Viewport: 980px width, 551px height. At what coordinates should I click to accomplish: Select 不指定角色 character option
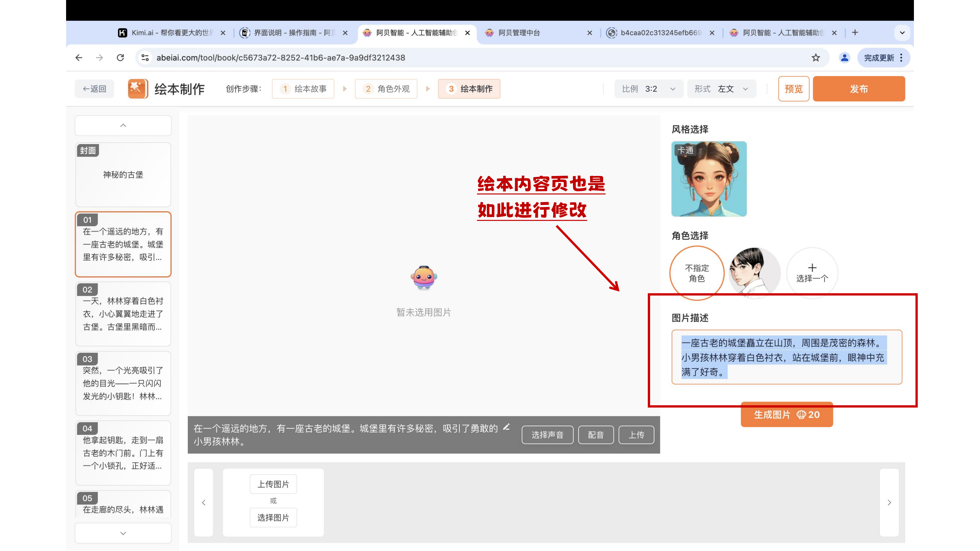pos(697,273)
